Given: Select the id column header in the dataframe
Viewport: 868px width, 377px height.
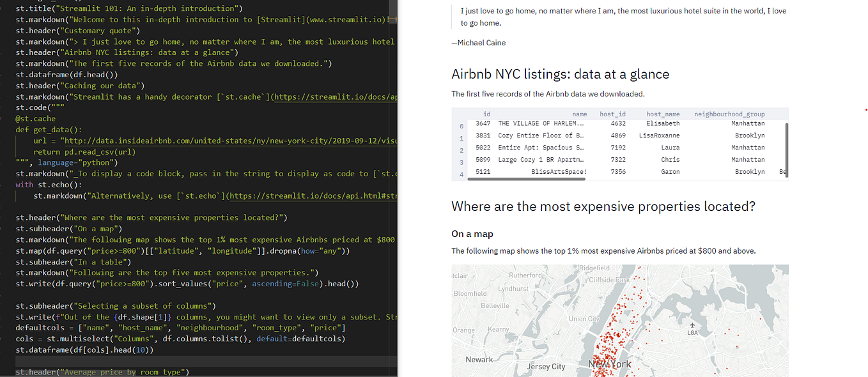Looking at the screenshot, I should [486, 114].
